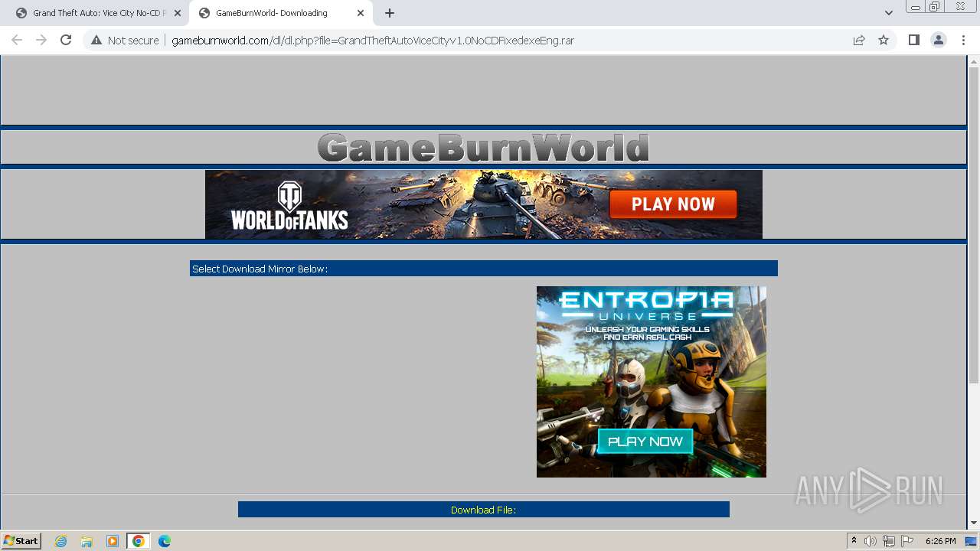
Task: Open the tab search dropdown arrow
Action: tap(889, 13)
